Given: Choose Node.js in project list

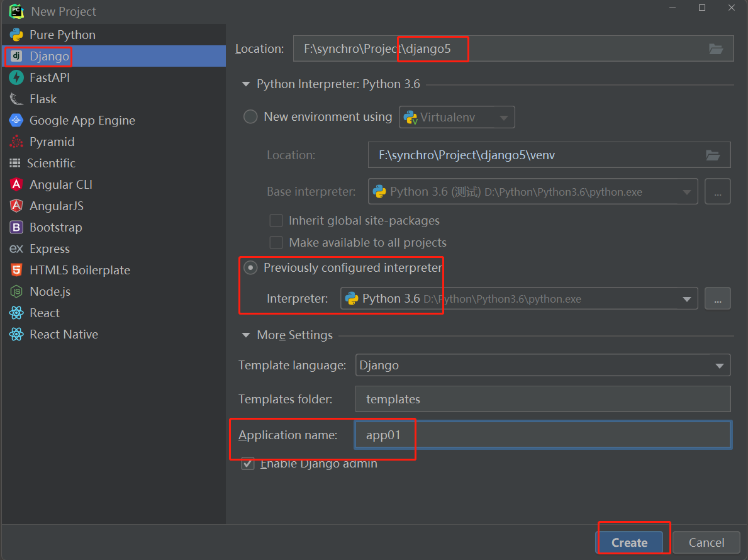Looking at the screenshot, I should (x=113, y=291).
